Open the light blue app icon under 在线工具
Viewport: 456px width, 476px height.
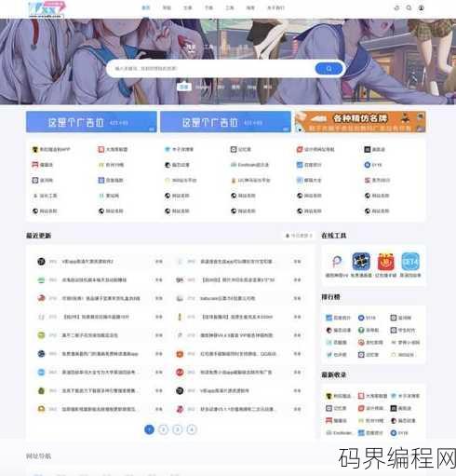[x=410, y=262]
